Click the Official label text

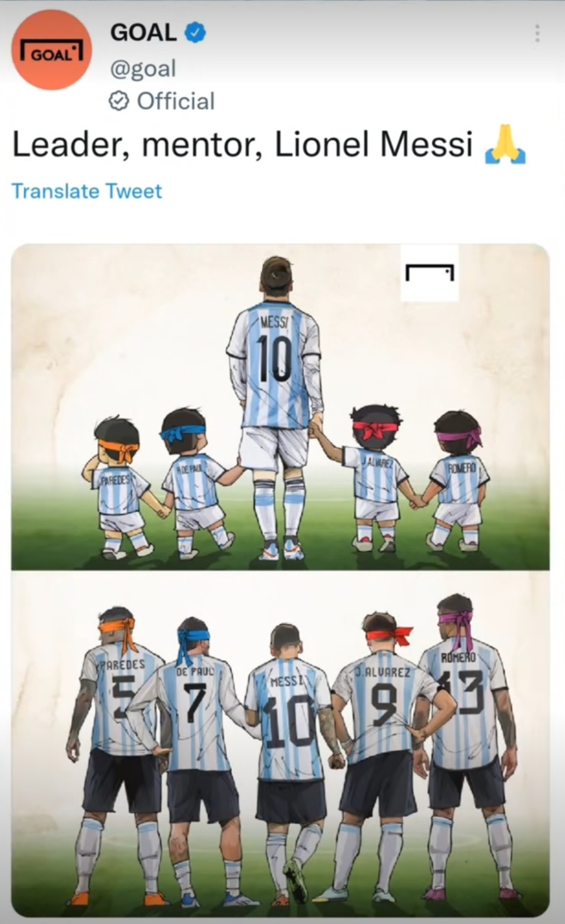click(176, 101)
